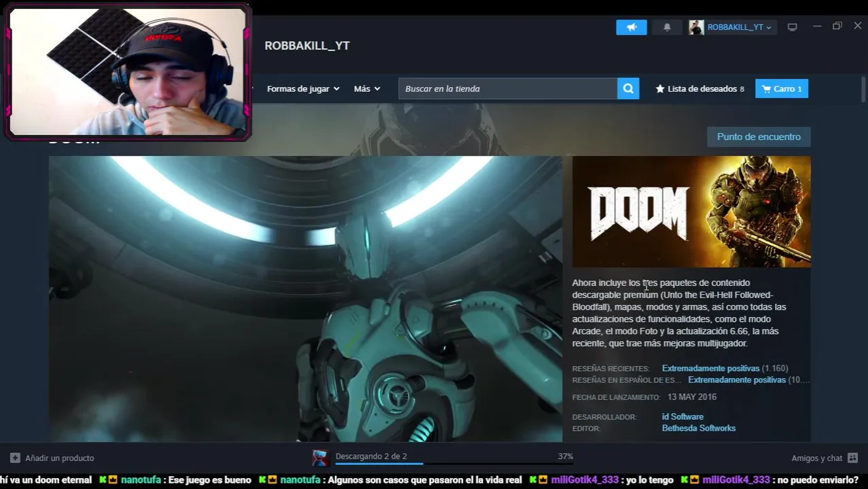
Task: Minimize the Steam window
Action: [817, 26]
